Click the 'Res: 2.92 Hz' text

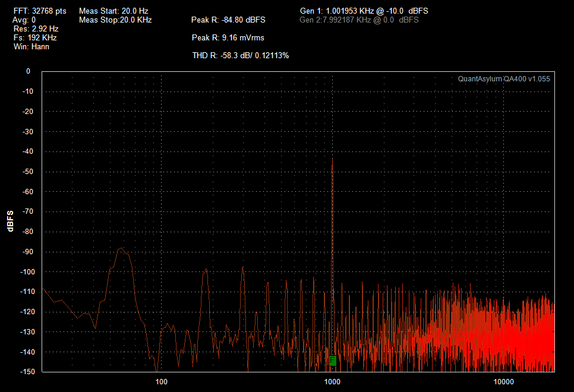[36, 29]
